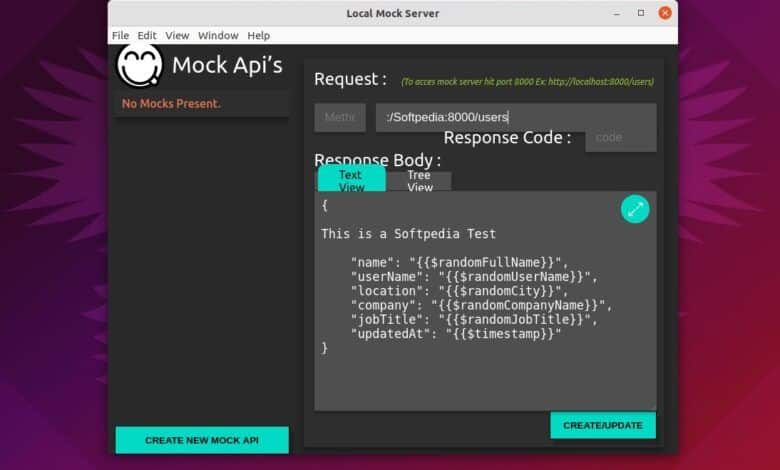Click the CREATE/UPDATE button
Image resolution: width=780 pixels, height=470 pixels.
point(603,425)
